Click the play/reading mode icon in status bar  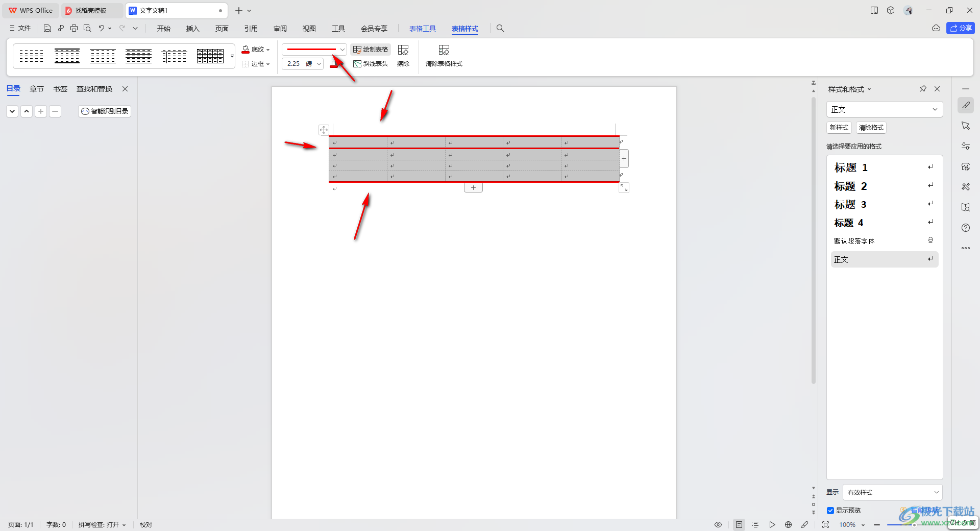coord(772,524)
